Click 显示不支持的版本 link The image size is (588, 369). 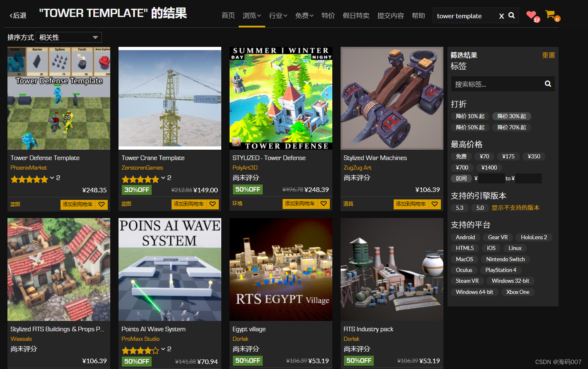[515, 208]
